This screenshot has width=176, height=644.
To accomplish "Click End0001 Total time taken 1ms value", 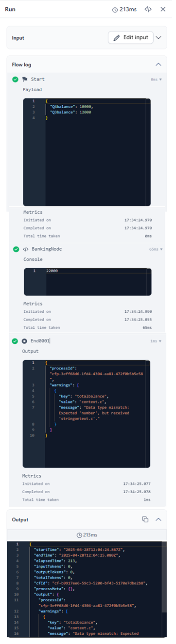I will [x=147, y=499].
